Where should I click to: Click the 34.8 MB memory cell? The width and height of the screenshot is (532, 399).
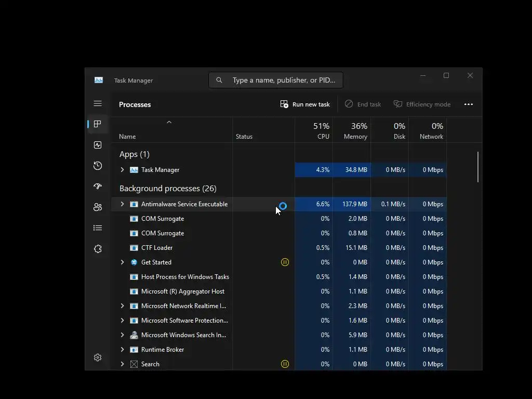coord(352,170)
